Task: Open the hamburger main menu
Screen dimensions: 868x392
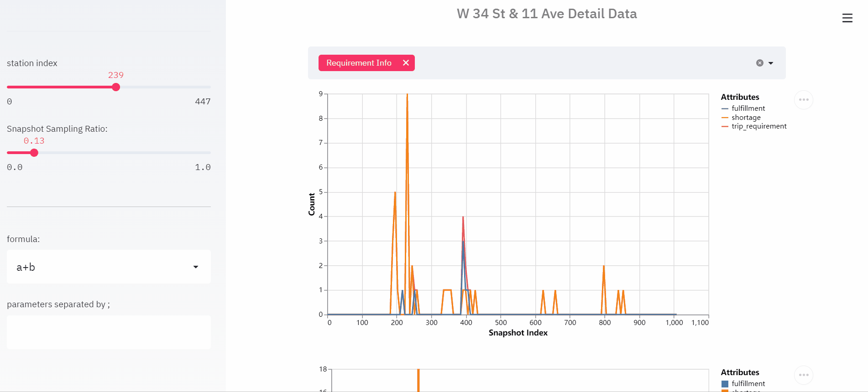Action: [847, 18]
